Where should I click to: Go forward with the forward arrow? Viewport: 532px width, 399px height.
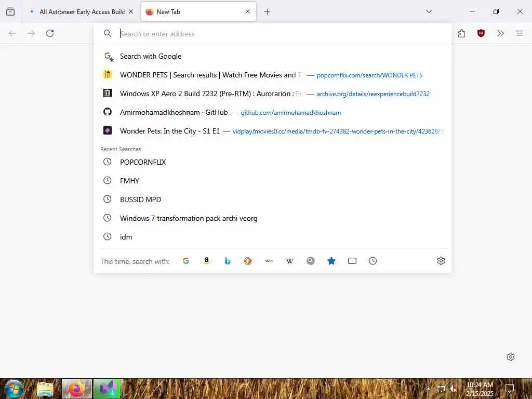coord(31,33)
